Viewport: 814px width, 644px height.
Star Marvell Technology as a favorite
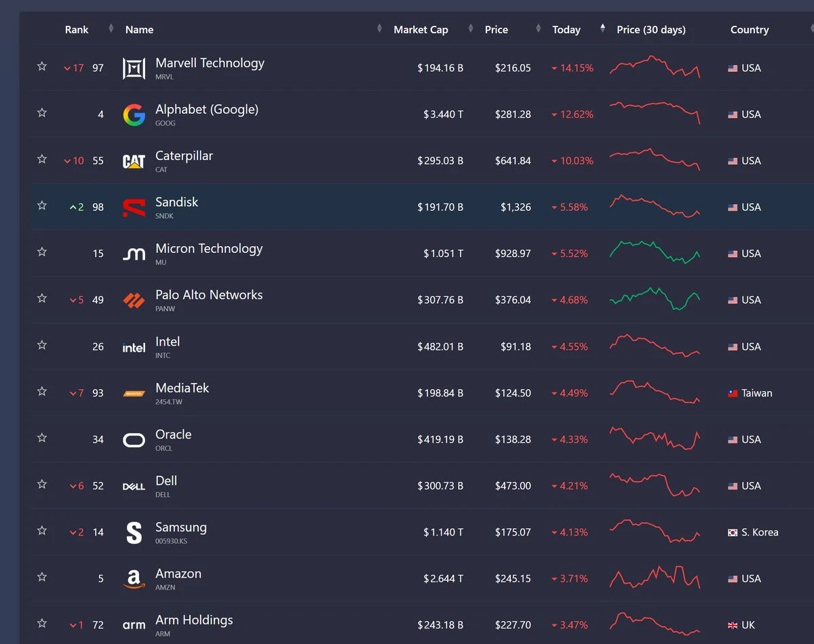pyautogui.click(x=42, y=66)
